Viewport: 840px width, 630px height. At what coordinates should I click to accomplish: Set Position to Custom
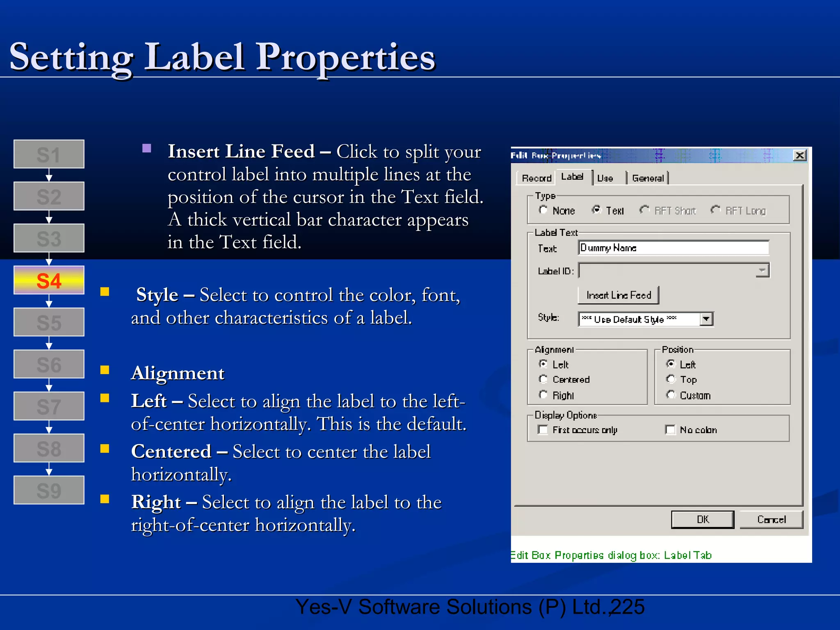pos(671,395)
